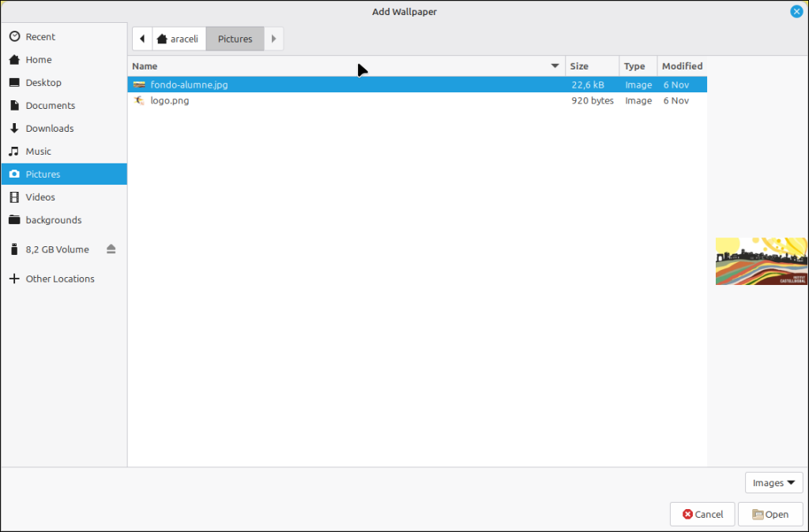Sort files by the Size column
The image size is (809, 532).
coord(579,66)
